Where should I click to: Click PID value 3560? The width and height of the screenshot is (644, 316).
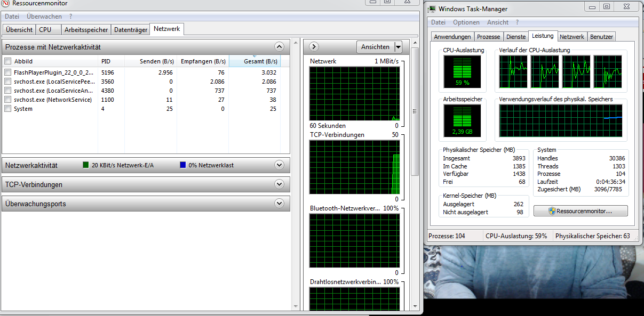click(x=108, y=82)
